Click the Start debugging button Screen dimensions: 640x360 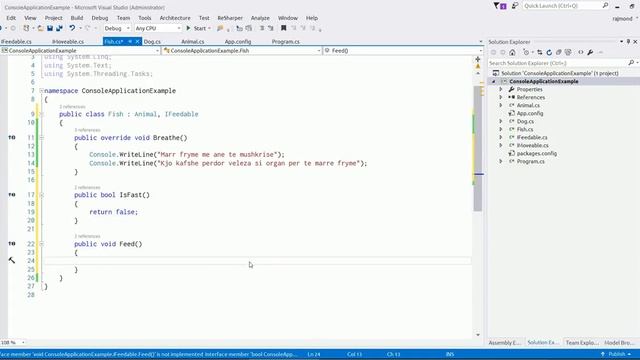click(197, 28)
